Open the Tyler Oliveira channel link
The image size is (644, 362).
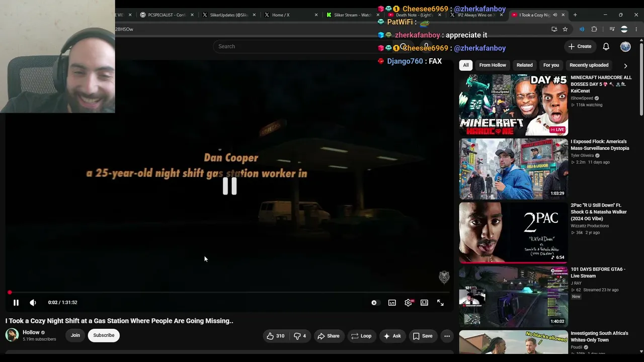pos(582,155)
